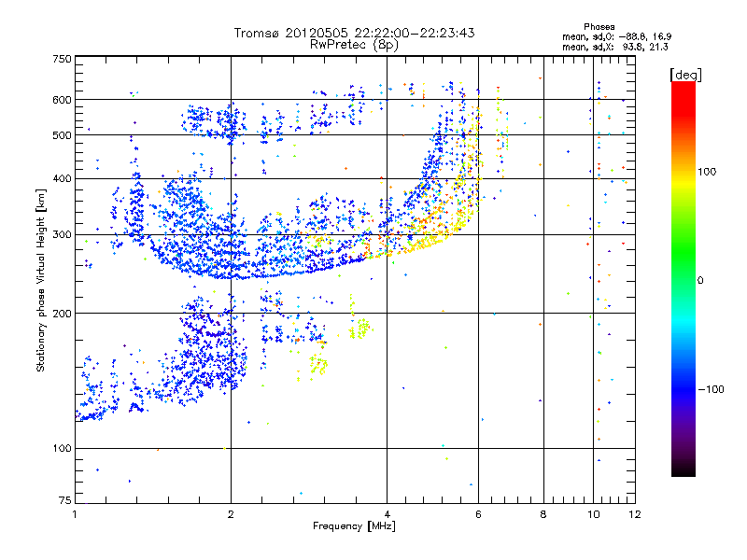The image size is (747, 560).
Task: Click the x-axis tick label '10'
Action: click(593, 514)
